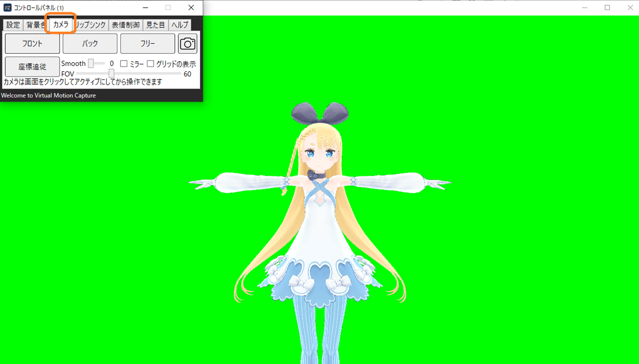Switch to the リップシンク tab
This screenshot has height=364, width=639.
tap(90, 24)
